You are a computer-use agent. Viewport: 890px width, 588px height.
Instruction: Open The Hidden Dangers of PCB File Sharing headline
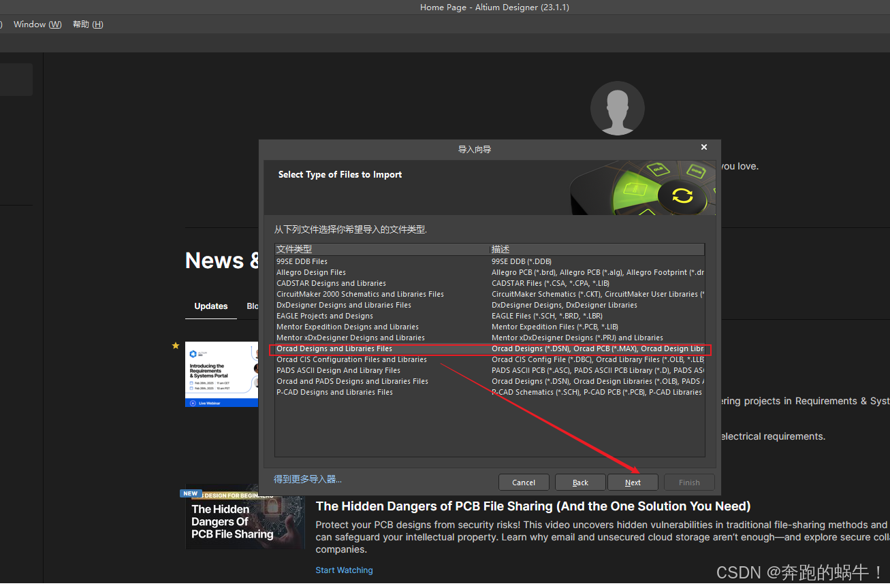(x=533, y=506)
